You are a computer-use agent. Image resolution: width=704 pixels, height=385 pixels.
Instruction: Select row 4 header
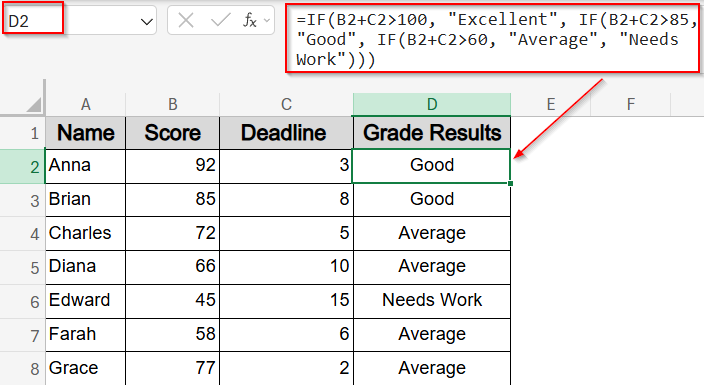[22, 234]
